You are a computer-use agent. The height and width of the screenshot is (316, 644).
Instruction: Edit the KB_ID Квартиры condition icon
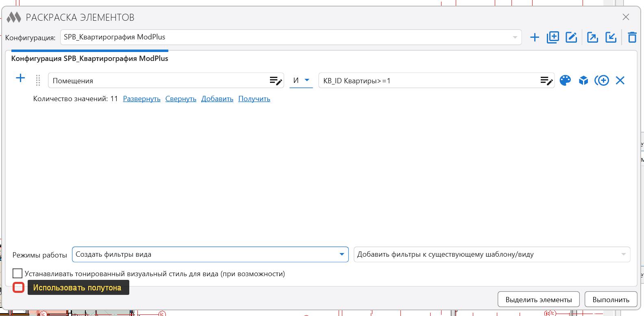point(547,81)
